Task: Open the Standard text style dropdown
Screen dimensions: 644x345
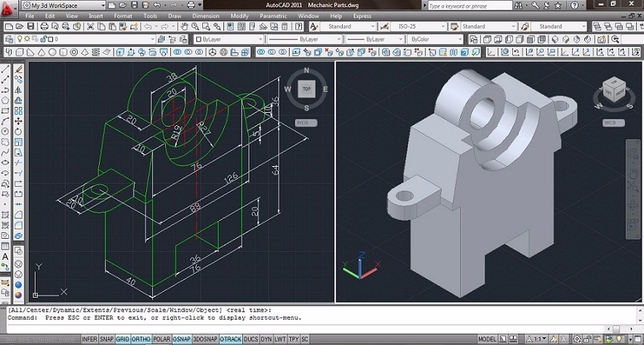Action: pos(348,27)
